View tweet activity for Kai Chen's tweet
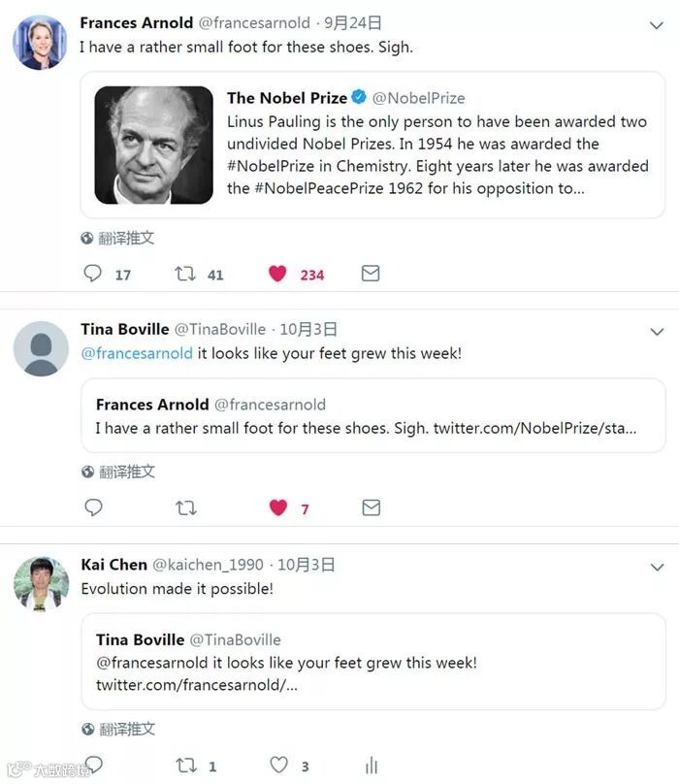The width and height of the screenshot is (679, 784). [372, 765]
